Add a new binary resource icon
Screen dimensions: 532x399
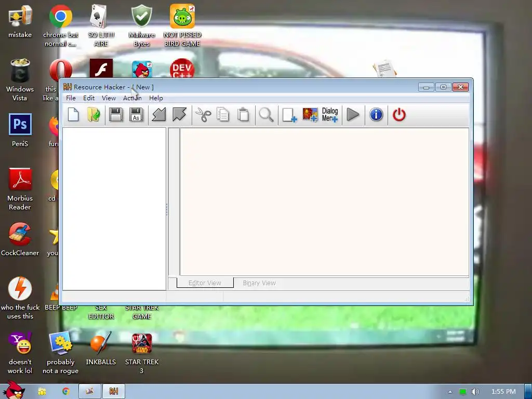coord(289,115)
